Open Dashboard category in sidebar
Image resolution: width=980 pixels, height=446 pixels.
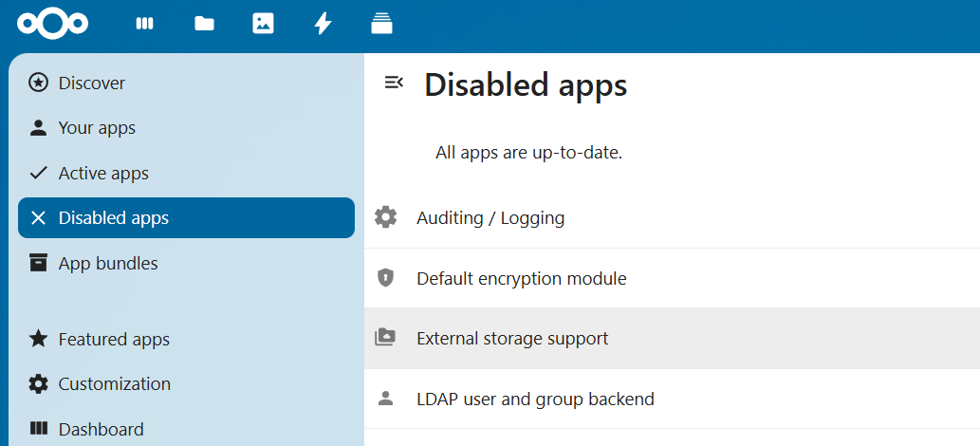101,429
